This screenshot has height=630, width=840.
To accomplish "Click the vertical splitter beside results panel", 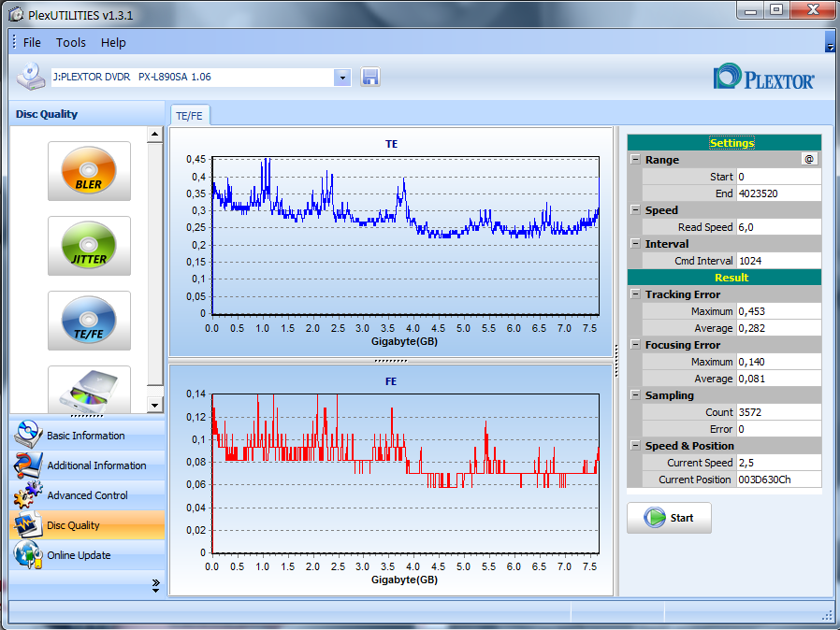I will point(616,361).
